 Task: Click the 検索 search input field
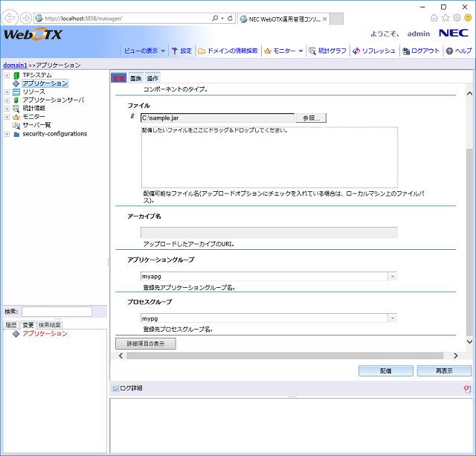[x=57, y=312]
